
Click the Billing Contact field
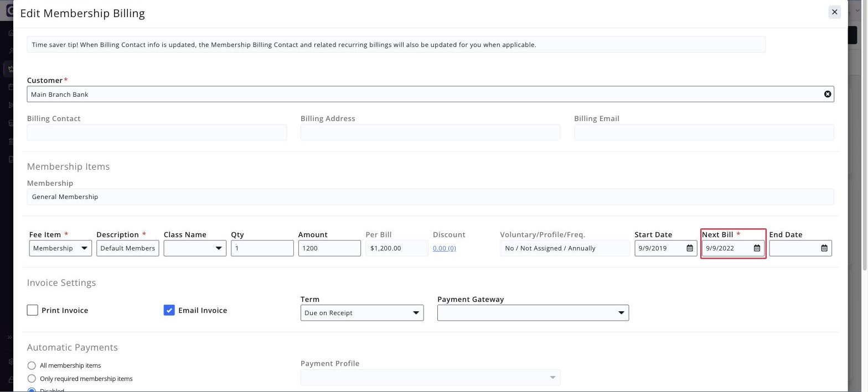pyautogui.click(x=157, y=132)
